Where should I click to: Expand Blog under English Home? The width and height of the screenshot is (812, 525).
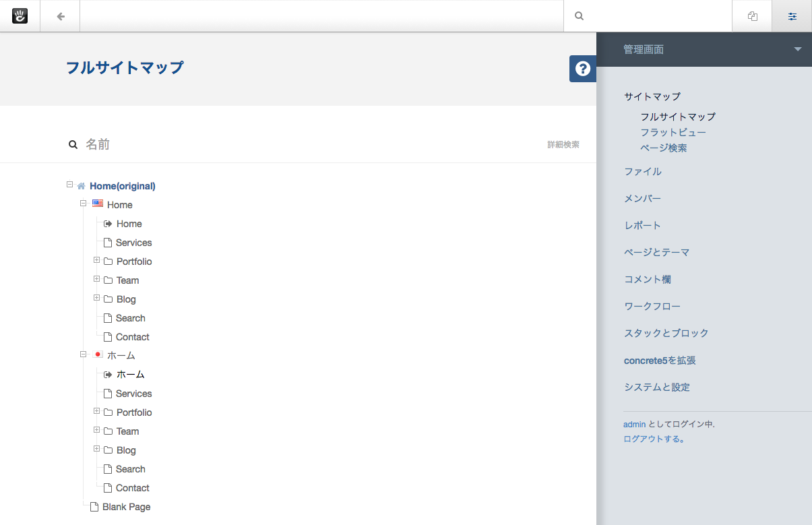coord(96,298)
